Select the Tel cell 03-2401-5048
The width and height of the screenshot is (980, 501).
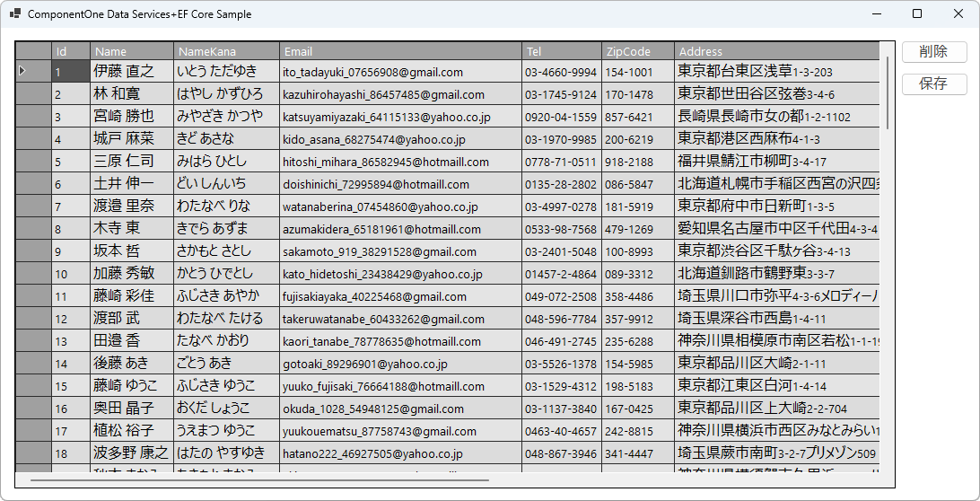click(561, 251)
